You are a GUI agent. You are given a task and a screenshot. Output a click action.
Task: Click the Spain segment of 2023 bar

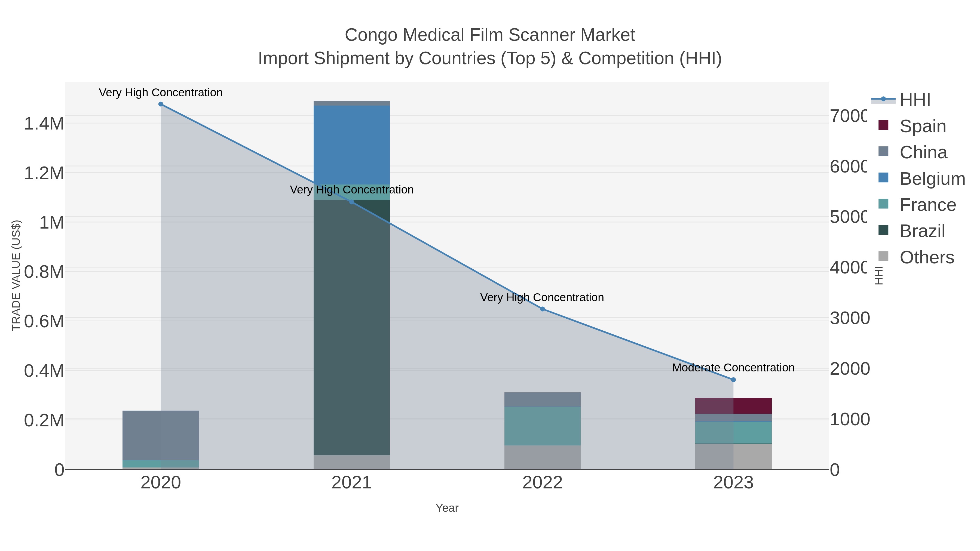pos(733,406)
